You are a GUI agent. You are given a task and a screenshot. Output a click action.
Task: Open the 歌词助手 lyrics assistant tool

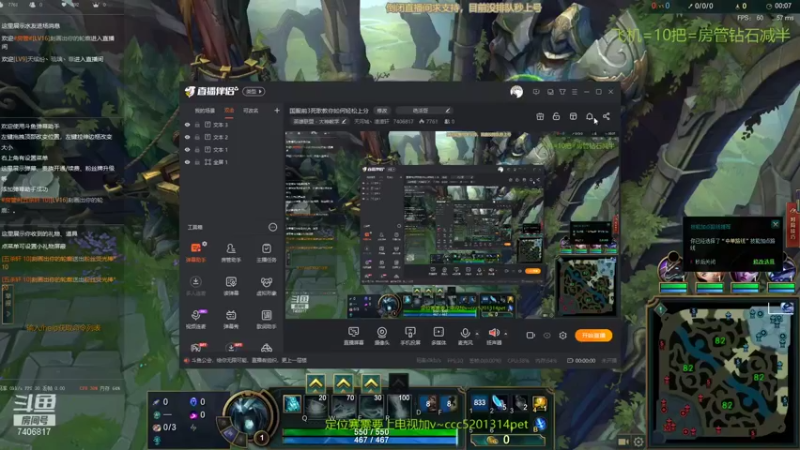pyautogui.click(x=266, y=319)
